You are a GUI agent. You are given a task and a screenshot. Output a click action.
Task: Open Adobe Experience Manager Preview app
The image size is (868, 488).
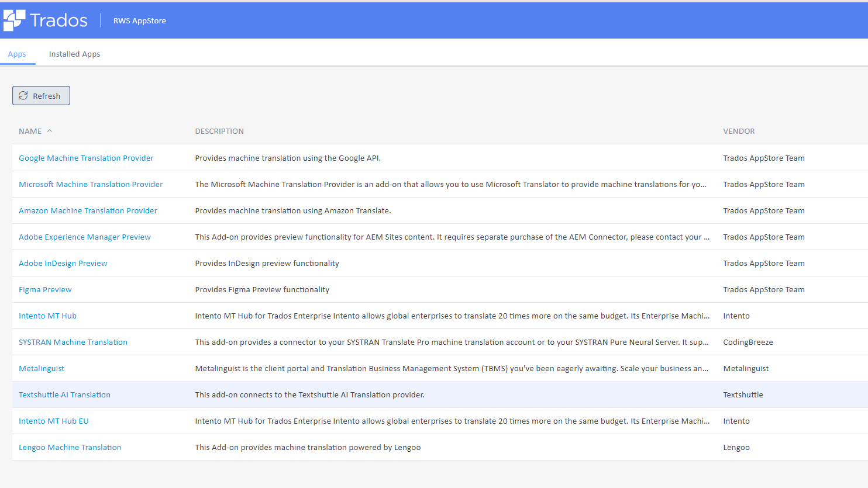(x=85, y=237)
